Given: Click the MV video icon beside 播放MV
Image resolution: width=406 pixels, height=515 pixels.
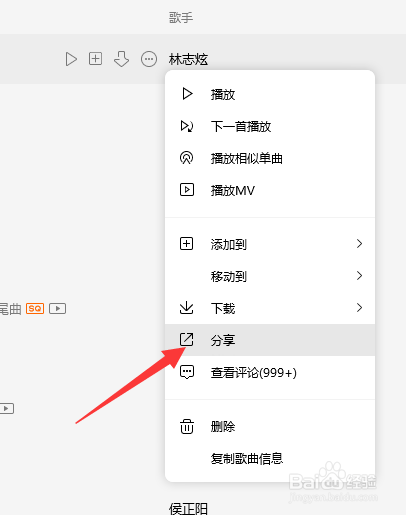Looking at the screenshot, I should [187, 190].
